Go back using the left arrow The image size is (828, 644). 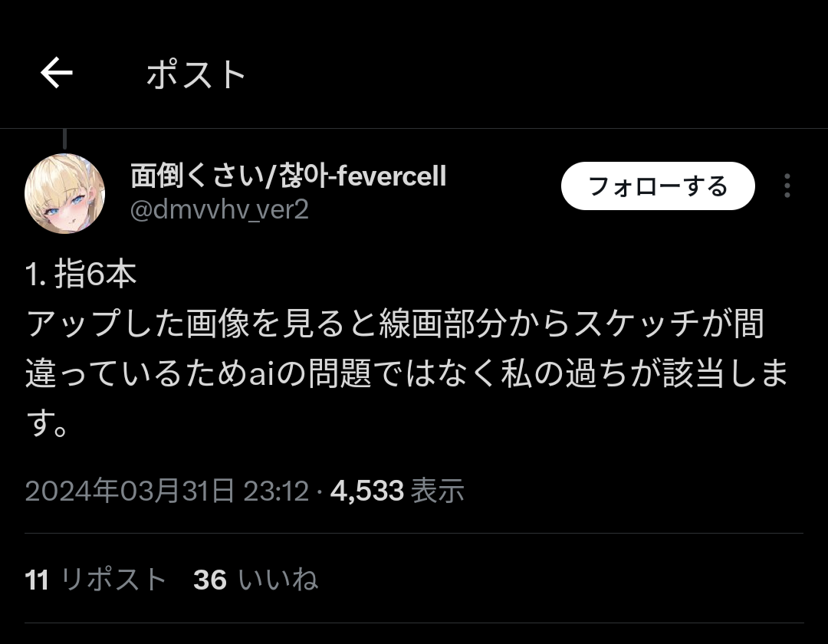[x=57, y=72]
